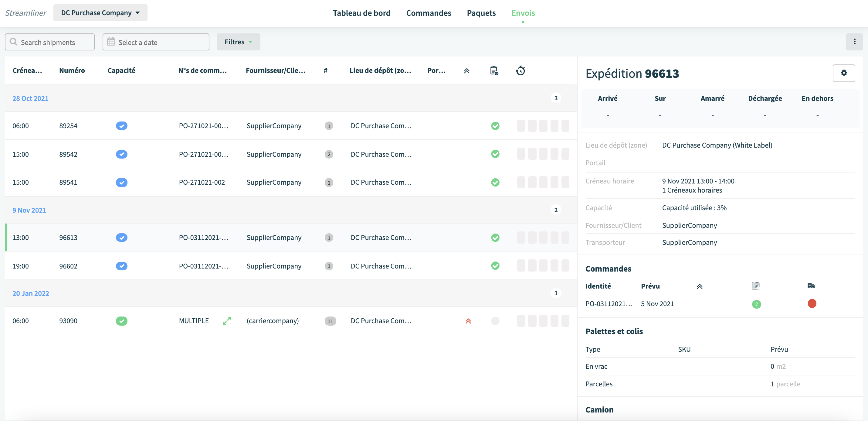The image size is (868, 421).
Task: Click the stopwatch timer column header icon
Action: coord(520,70)
